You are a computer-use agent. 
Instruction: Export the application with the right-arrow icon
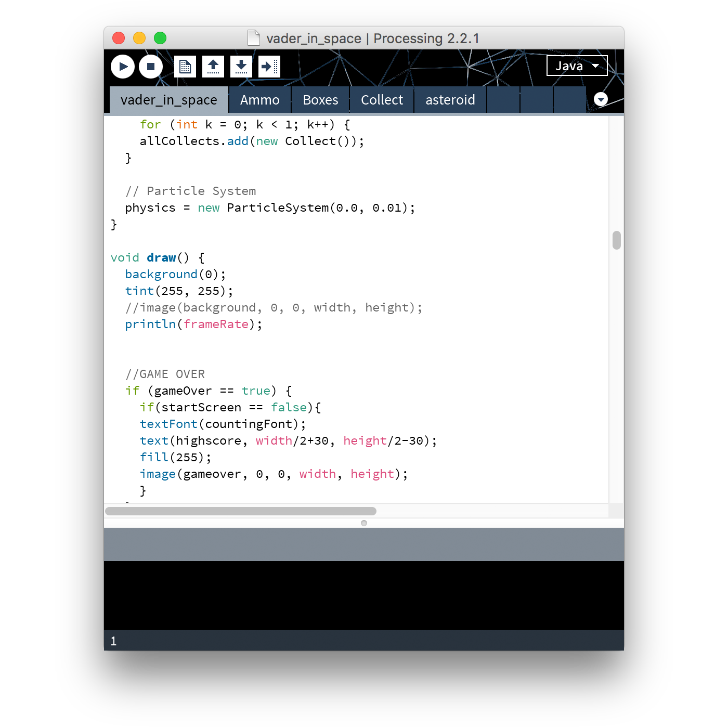click(269, 67)
